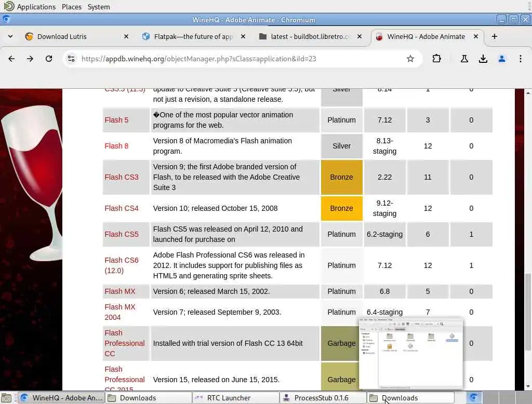Reload the WineHQ page
Image resolution: width=532 pixels, height=404 pixels.
tap(49, 59)
